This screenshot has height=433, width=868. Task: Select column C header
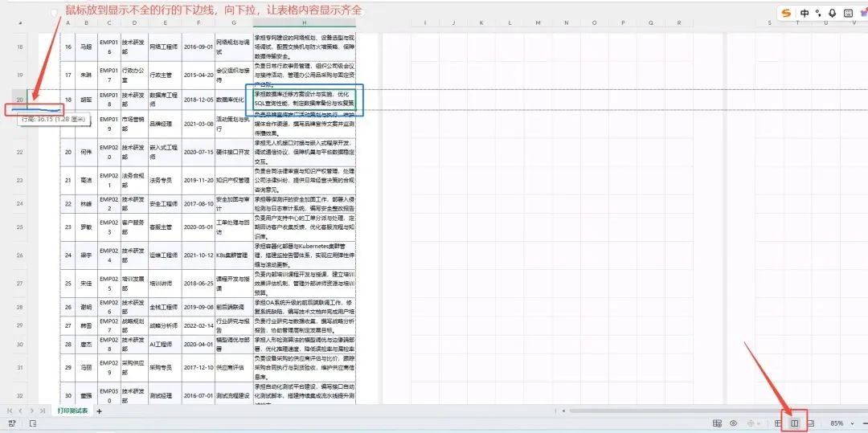click(109, 22)
